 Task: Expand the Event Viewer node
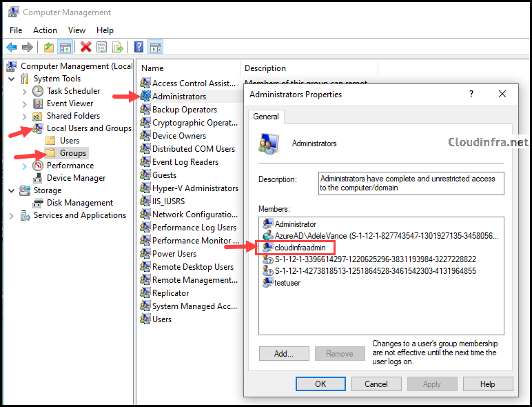coord(24,104)
